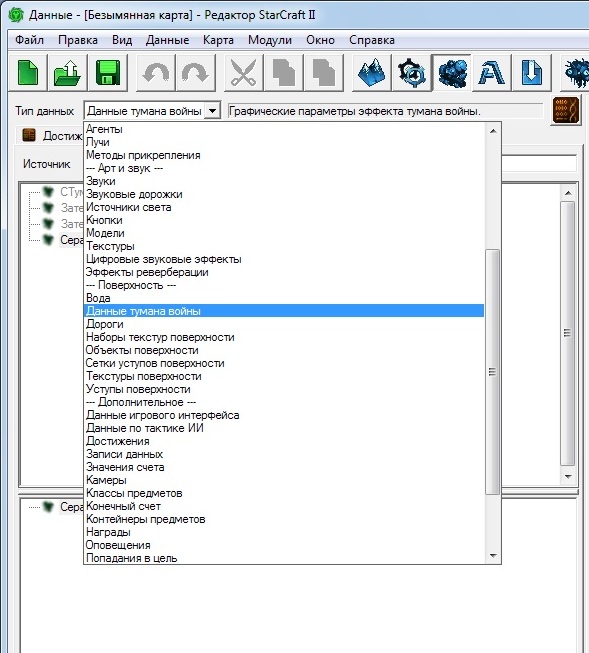Click the orange table view icon at right
This screenshot has width=589, height=653.
tap(566, 110)
